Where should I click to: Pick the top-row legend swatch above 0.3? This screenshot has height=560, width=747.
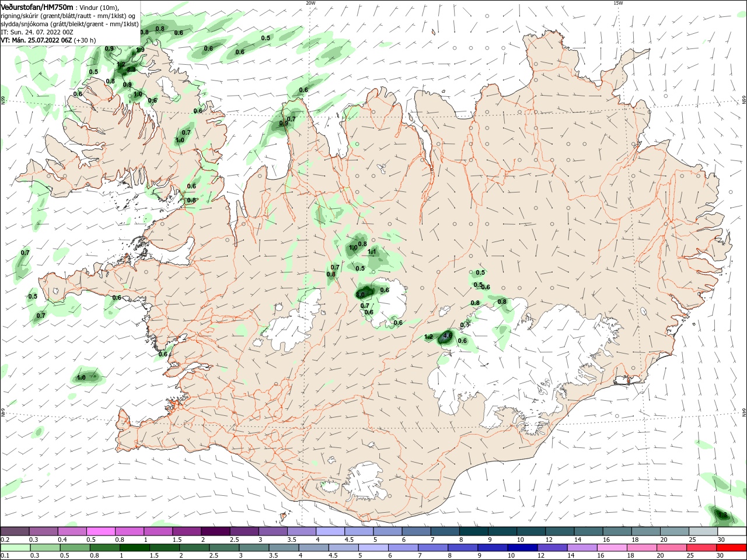43,531
